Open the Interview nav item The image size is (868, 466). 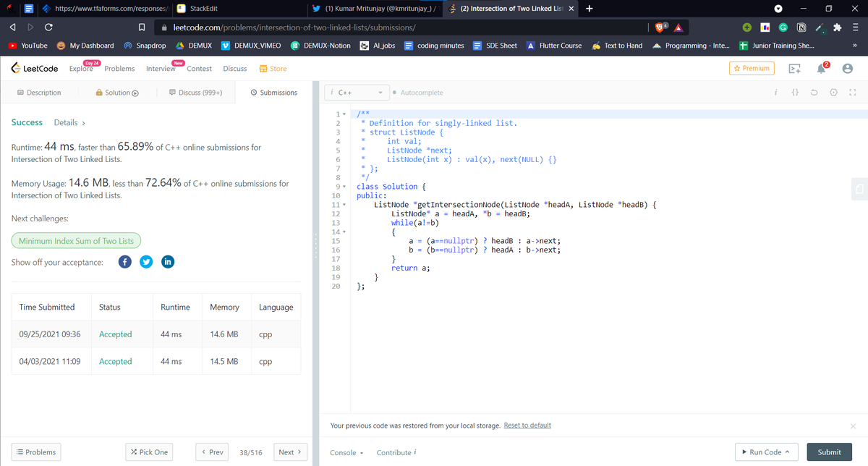161,69
